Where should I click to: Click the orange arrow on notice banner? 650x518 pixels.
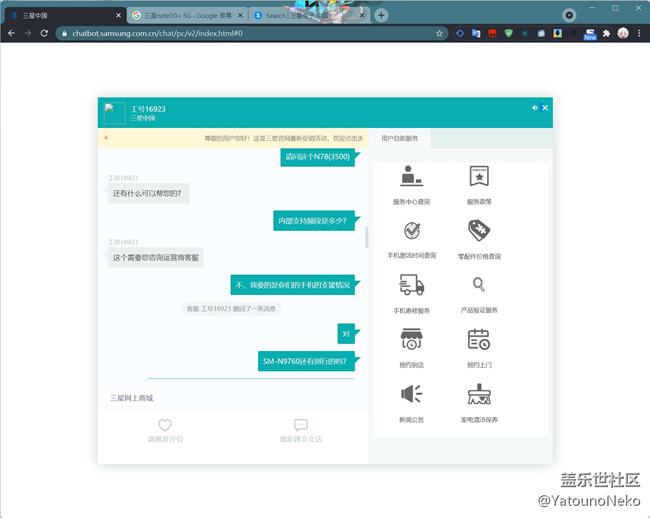pyautogui.click(x=106, y=138)
